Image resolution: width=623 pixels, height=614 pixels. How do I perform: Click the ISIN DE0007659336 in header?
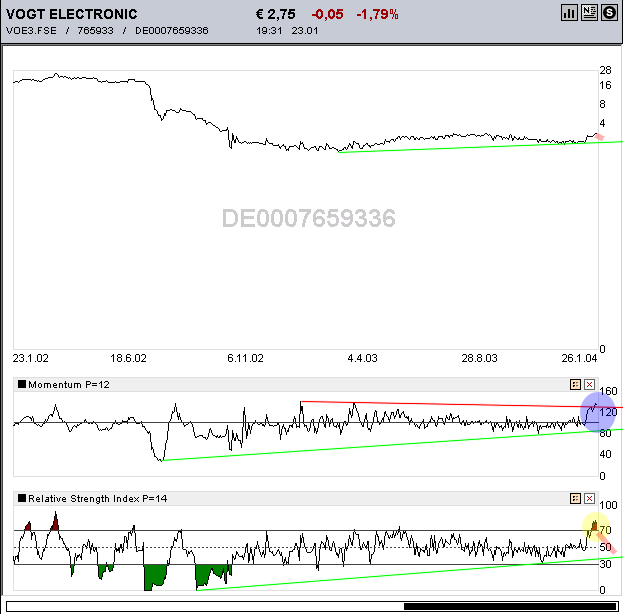pos(172,31)
